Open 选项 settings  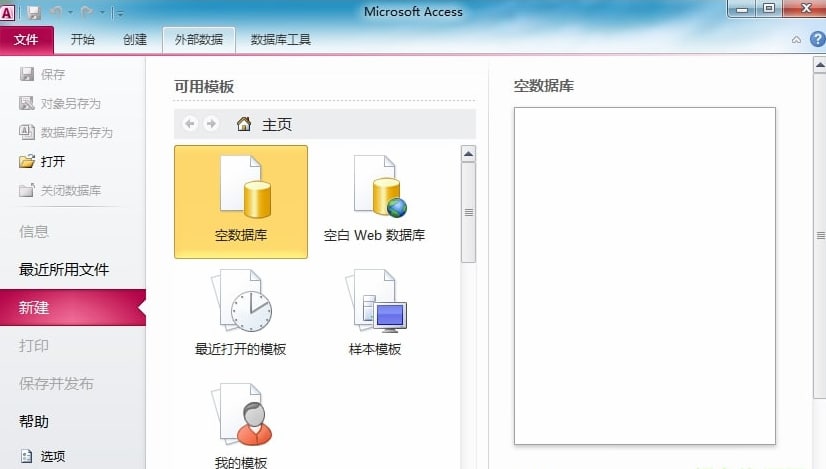point(42,456)
